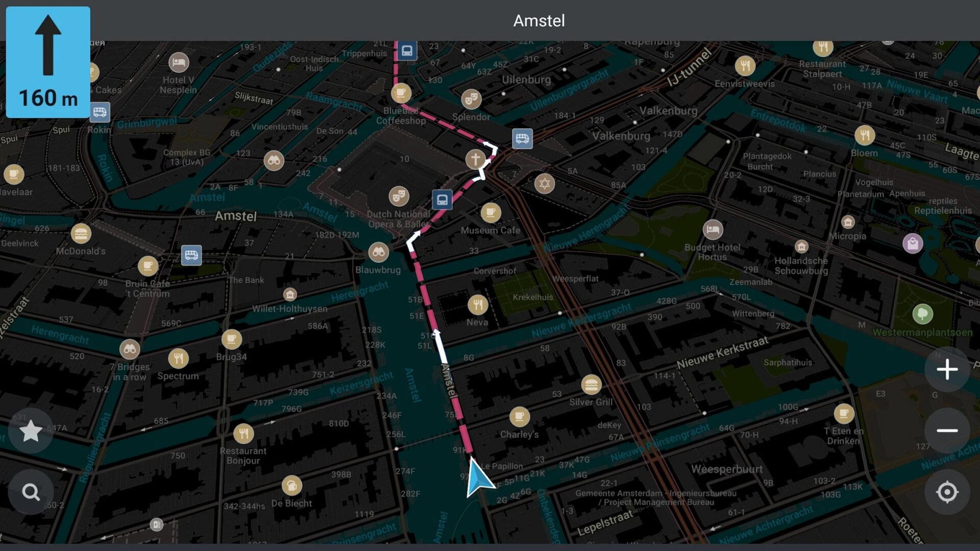Select the Budget Hotel Hortus bed marker
Viewport: 980px width, 551px height.
click(713, 230)
